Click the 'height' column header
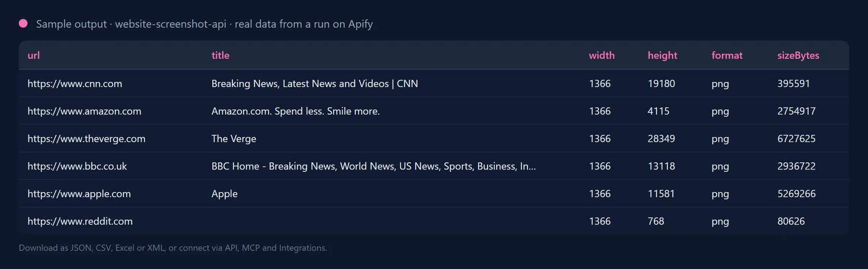Image resolution: width=868 pixels, height=269 pixels. 663,56
